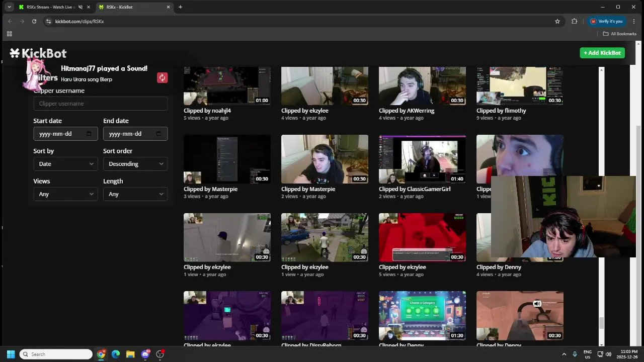644x362 pixels.
Task: Close the RSKx Stream tab
Action: click(x=89, y=7)
